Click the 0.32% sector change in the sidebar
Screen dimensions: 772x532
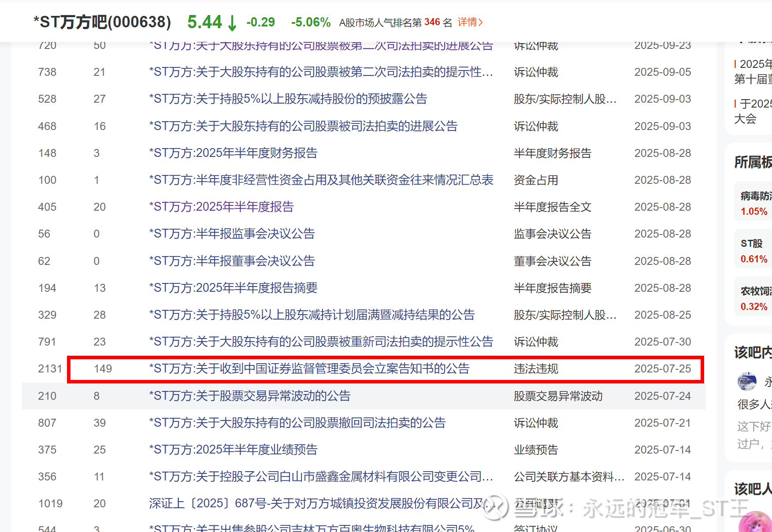point(754,307)
